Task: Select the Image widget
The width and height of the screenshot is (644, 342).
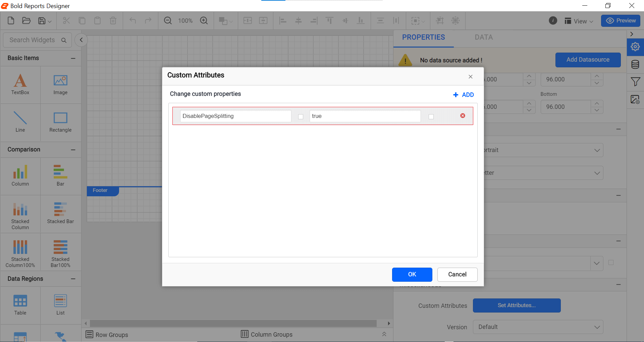Action: tap(60, 84)
